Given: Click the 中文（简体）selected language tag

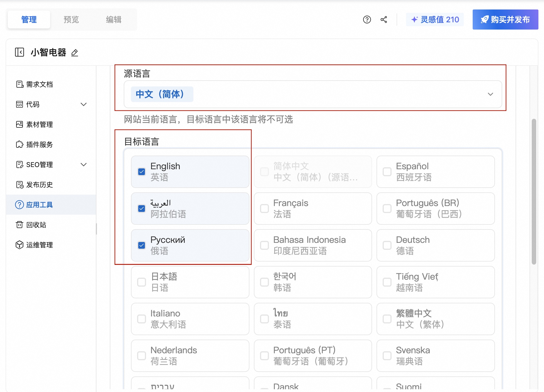Looking at the screenshot, I should [162, 94].
